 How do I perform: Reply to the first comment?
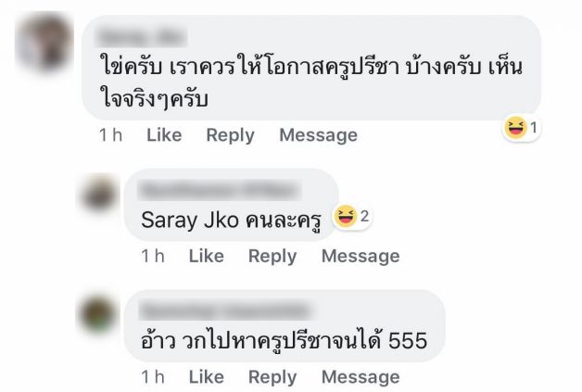tap(230, 135)
